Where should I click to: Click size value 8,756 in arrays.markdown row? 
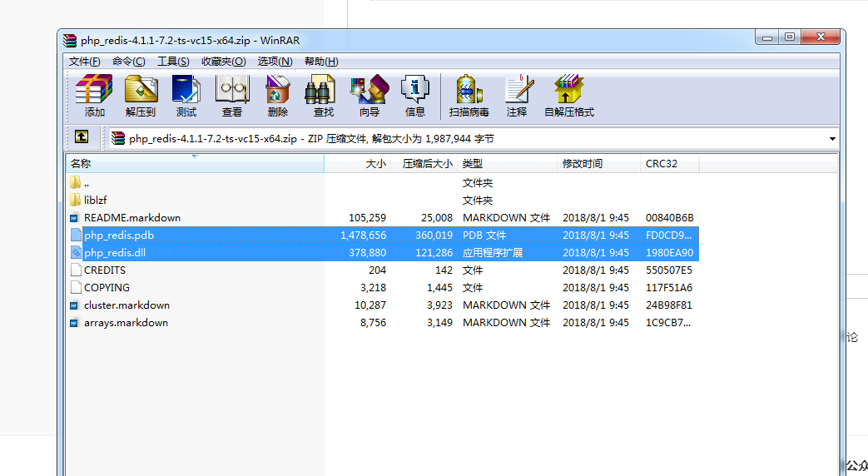pyautogui.click(x=373, y=323)
